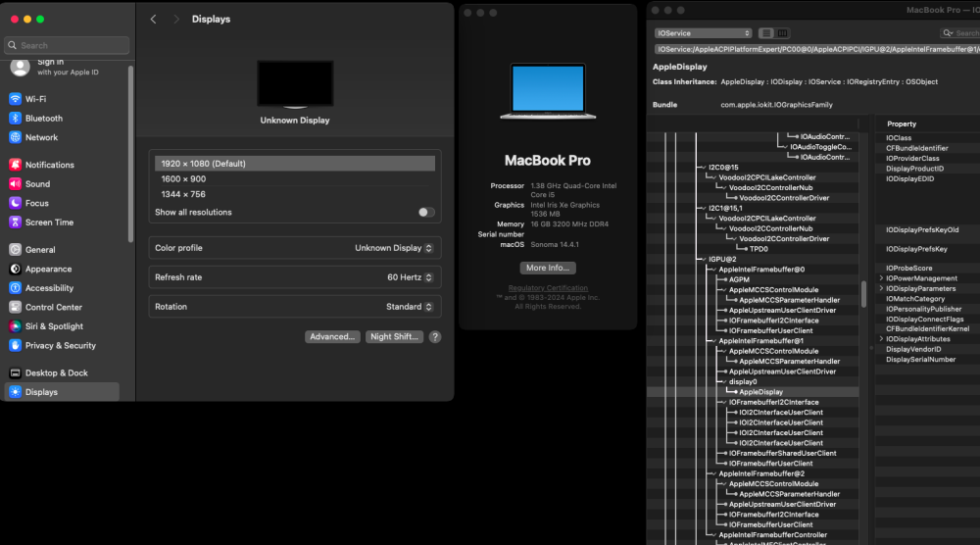Open General settings in sidebar
Image resolution: width=980 pixels, height=545 pixels.
[40, 249]
